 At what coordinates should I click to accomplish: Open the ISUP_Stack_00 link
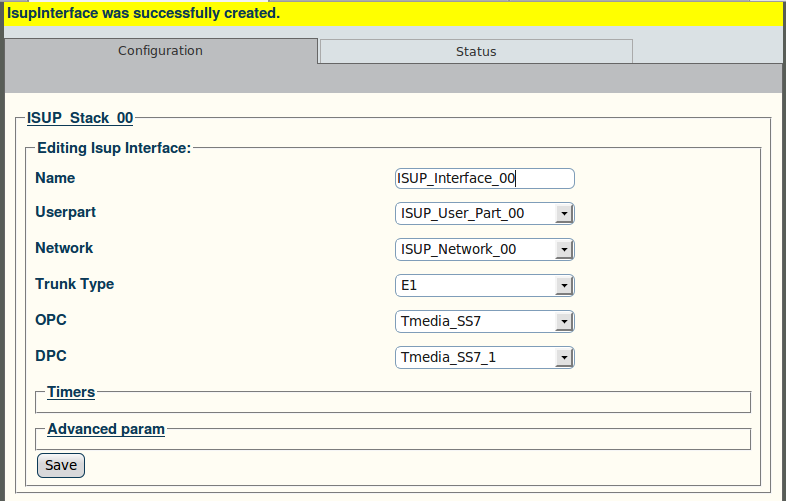pos(80,118)
